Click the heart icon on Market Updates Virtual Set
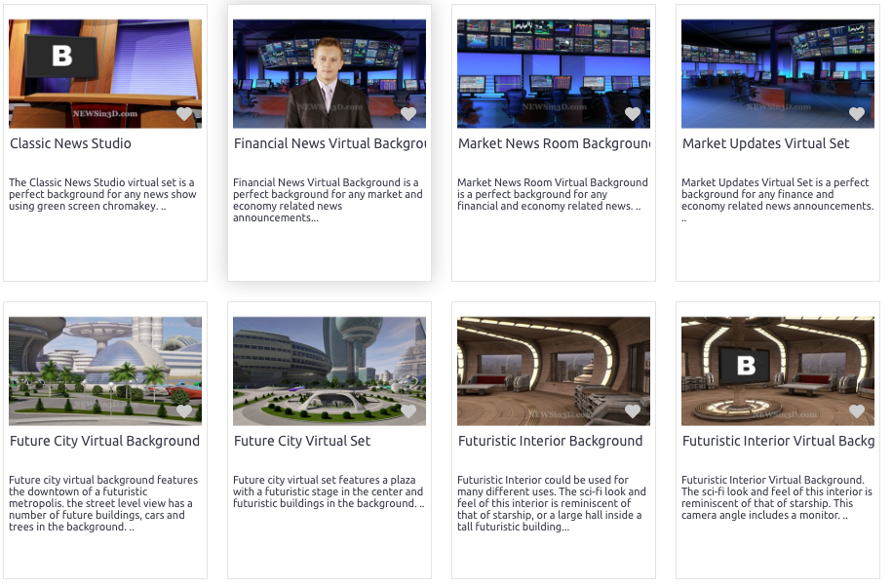 [x=857, y=114]
